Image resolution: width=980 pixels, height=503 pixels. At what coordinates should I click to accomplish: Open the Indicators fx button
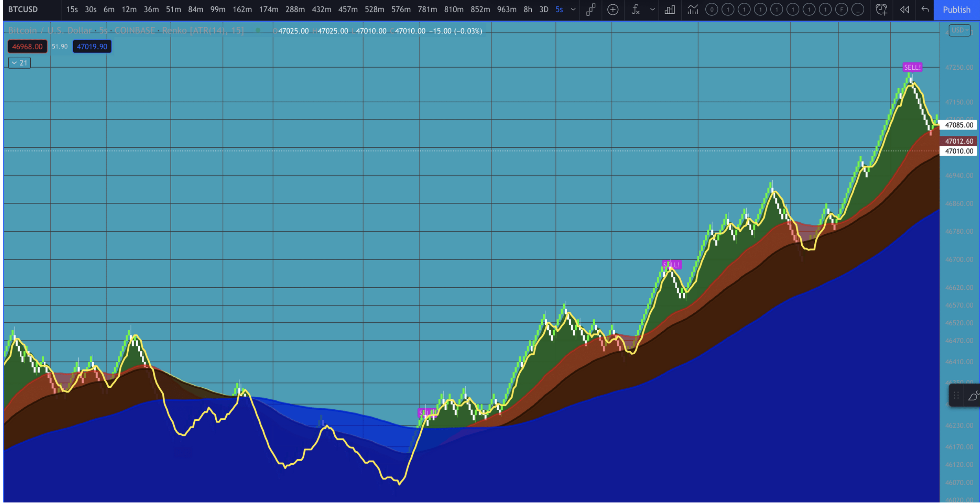tap(635, 9)
